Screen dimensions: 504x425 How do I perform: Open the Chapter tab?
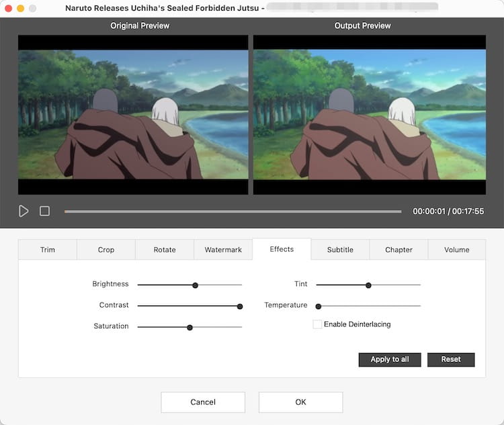(x=398, y=250)
